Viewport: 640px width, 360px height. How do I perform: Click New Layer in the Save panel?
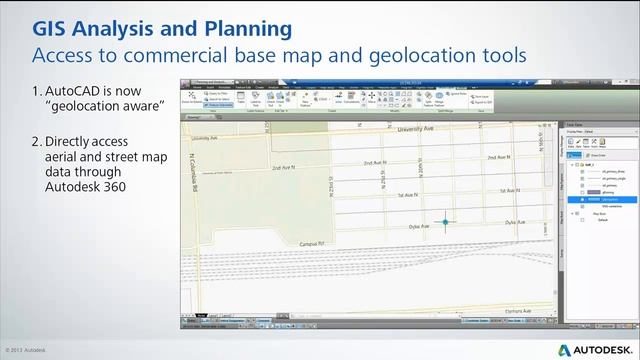pos(480,97)
